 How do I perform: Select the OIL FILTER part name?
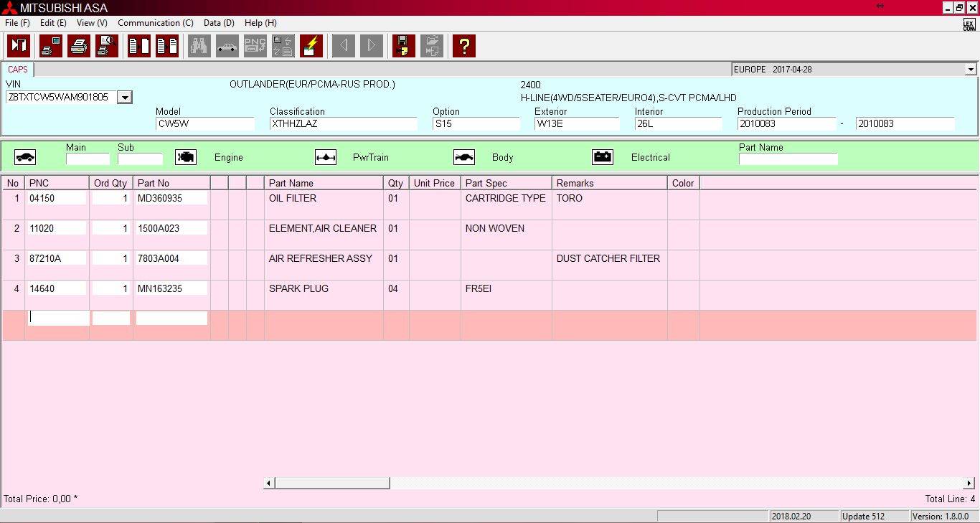point(293,198)
